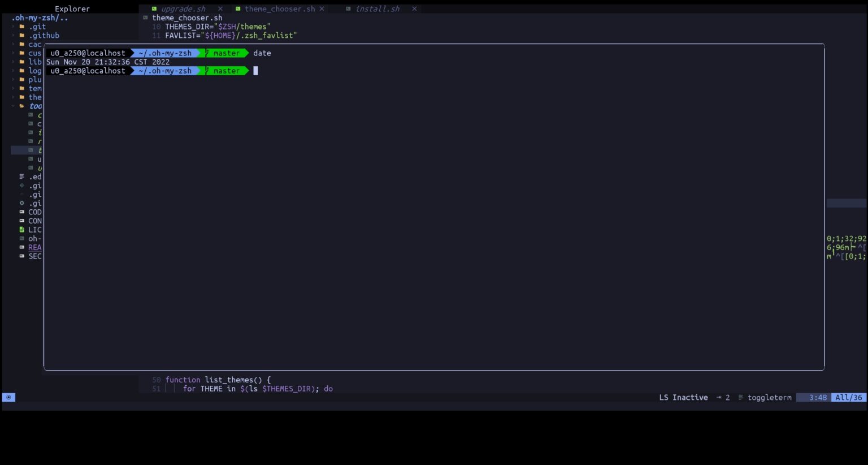Click the shell icon on the upgrade.sh tab
Screen dimensions: 868x465
[x=153, y=9]
